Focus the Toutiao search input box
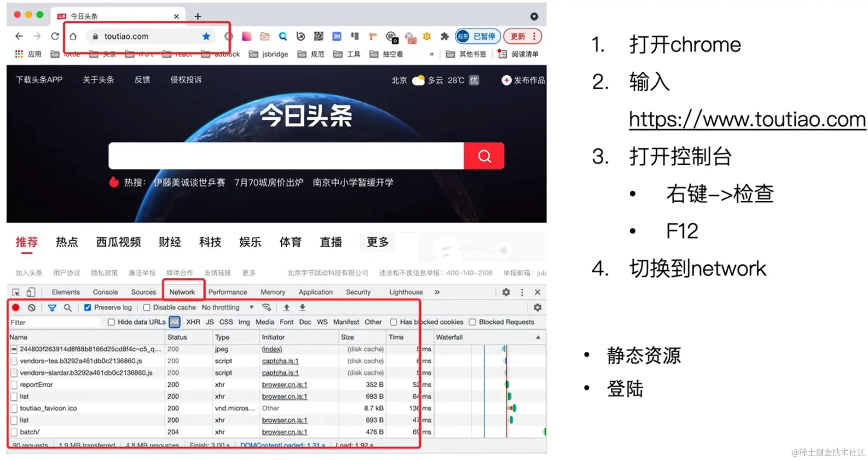Viewport: 868px width, 460px height. tap(286, 156)
